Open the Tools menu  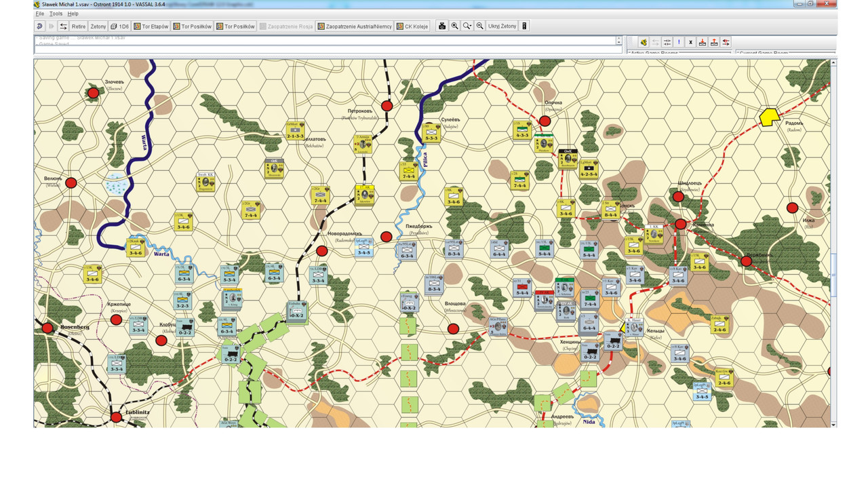pos(56,14)
